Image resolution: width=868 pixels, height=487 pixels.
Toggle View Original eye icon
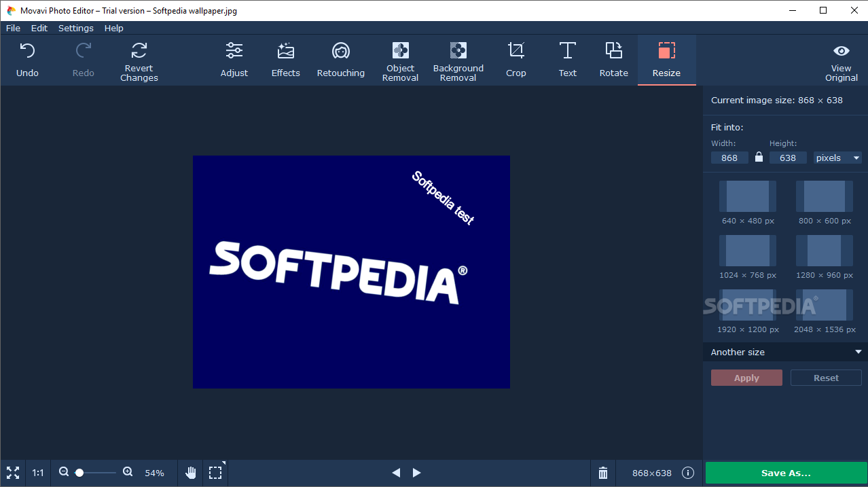click(x=842, y=51)
